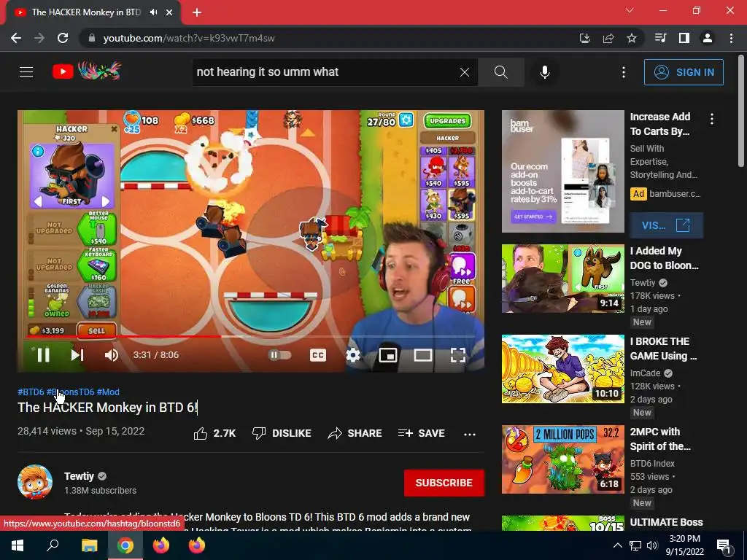Open the Windows Start menu
The height and width of the screenshot is (560, 747).
coord(18,545)
